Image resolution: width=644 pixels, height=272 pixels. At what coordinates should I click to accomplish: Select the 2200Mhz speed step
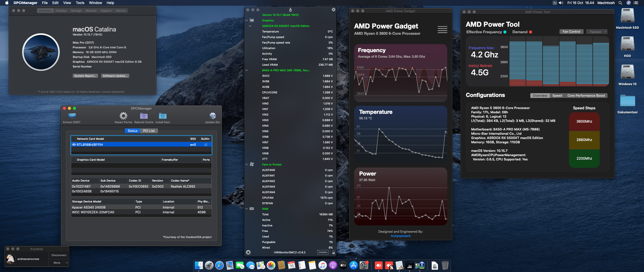(584, 158)
